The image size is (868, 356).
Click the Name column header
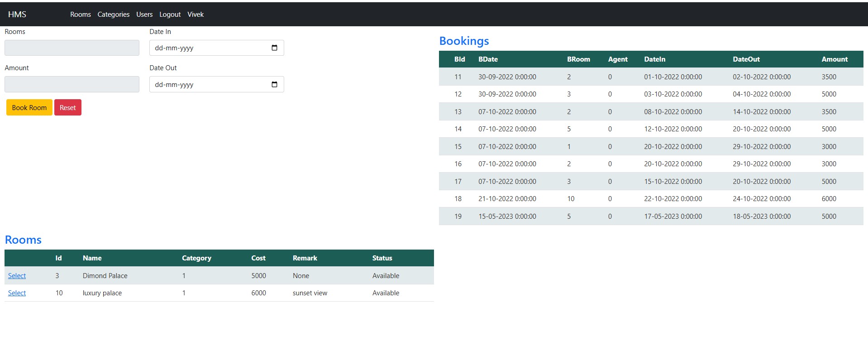click(x=92, y=258)
